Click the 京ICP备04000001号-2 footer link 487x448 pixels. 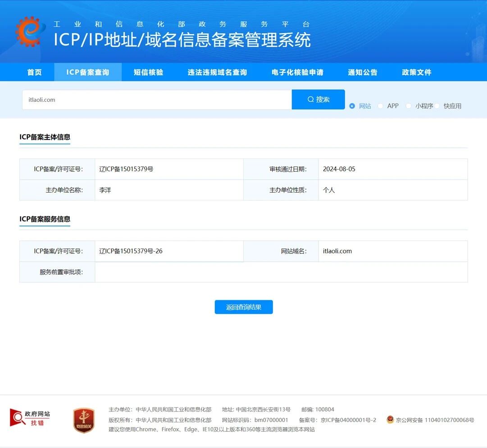tap(348, 420)
